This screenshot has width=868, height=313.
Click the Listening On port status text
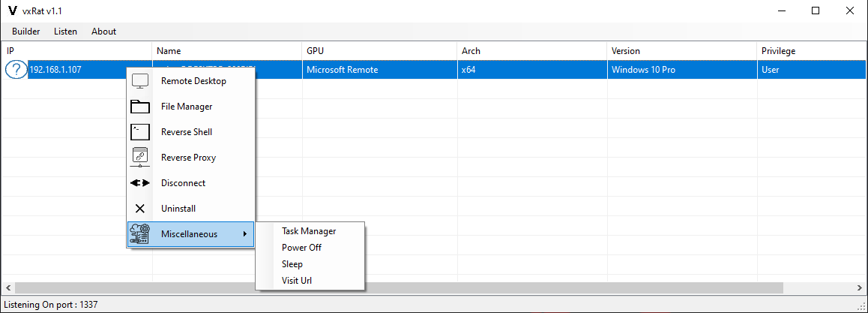pyautogui.click(x=51, y=305)
